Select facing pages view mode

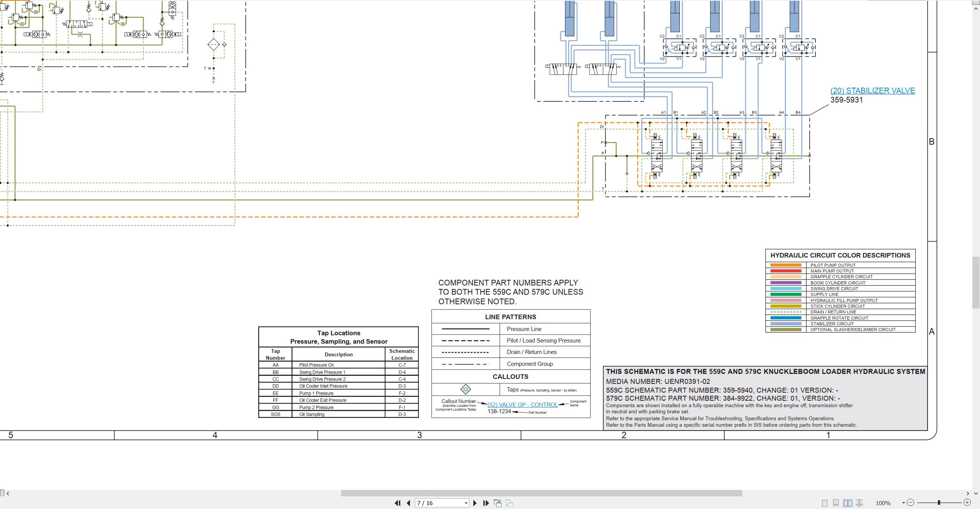(848, 503)
